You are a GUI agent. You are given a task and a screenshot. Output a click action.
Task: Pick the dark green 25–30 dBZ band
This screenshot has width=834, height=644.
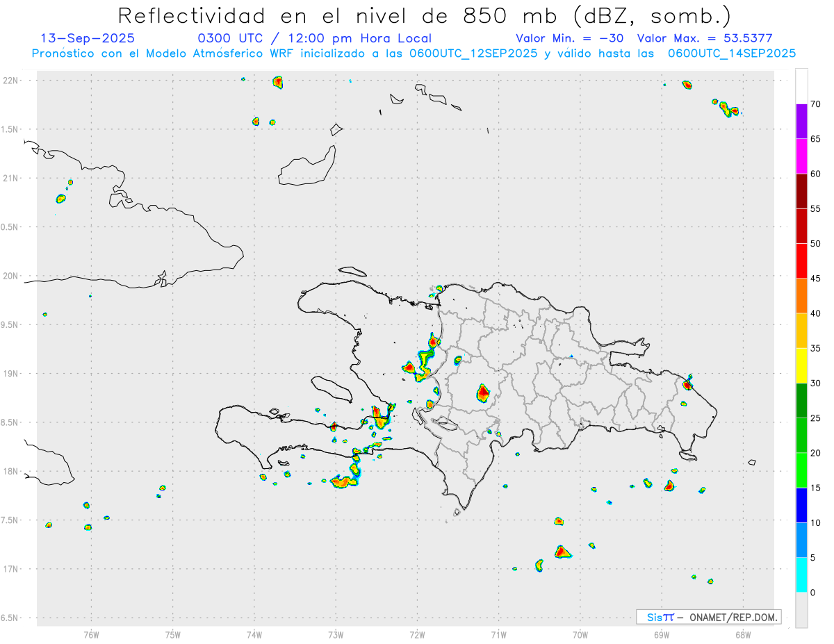801,401
